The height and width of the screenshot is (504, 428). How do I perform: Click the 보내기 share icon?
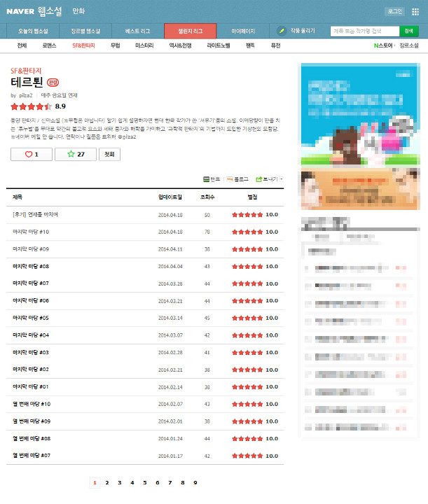[x=267, y=179]
